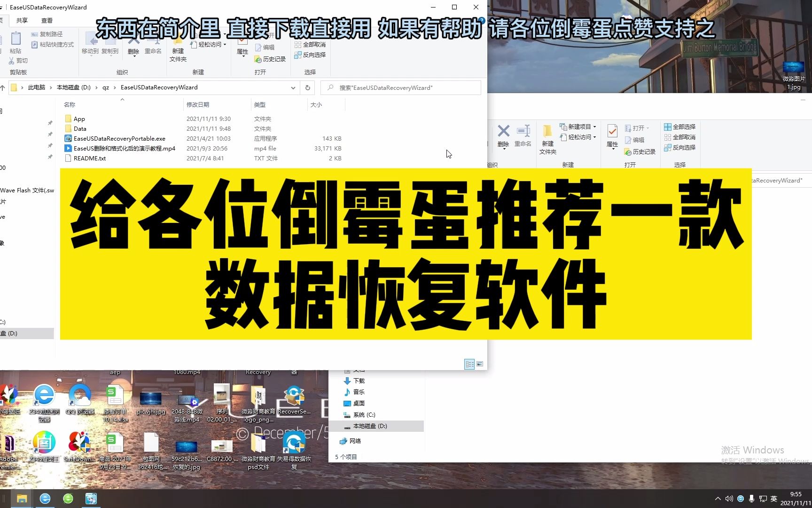Click microphone icon in system tray
The image size is (812, 508).
751,499
